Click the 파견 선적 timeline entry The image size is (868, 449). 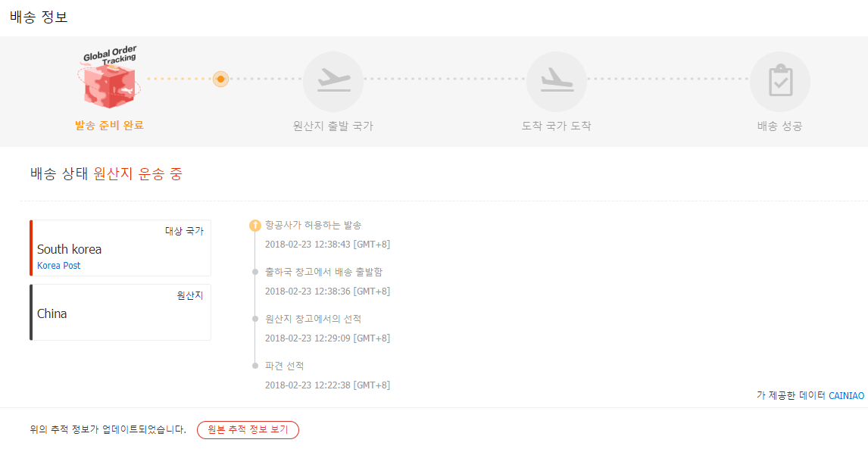tap(284, 366)
